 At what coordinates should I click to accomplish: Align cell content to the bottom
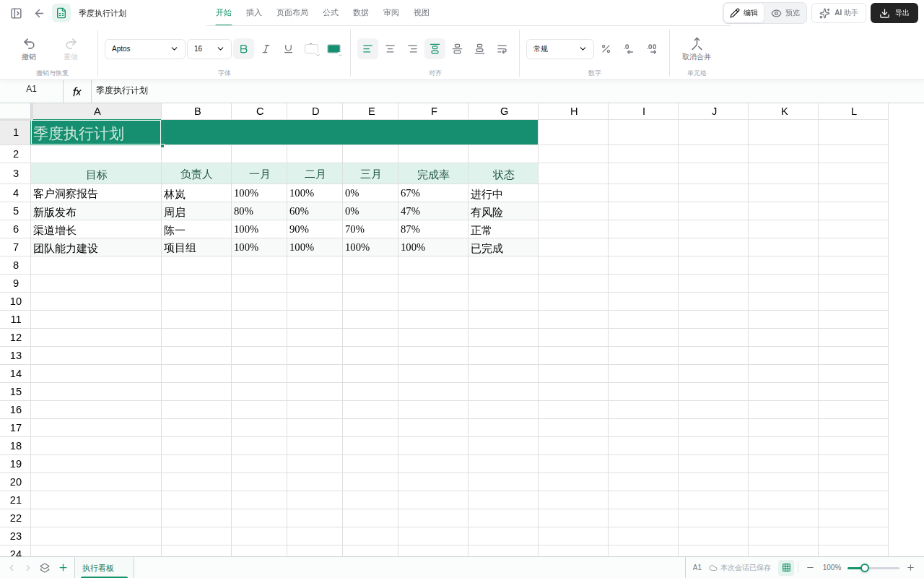pos(479,49)
